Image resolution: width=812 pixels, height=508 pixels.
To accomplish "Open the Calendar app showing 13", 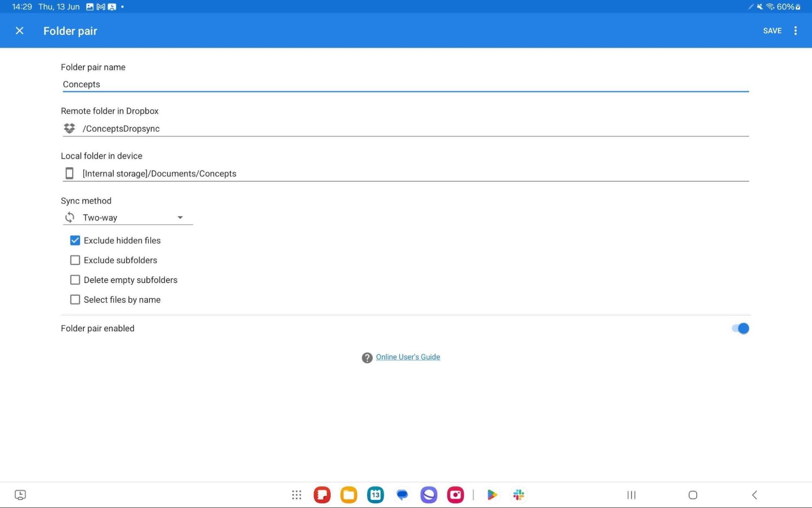I will coord(375,495).
